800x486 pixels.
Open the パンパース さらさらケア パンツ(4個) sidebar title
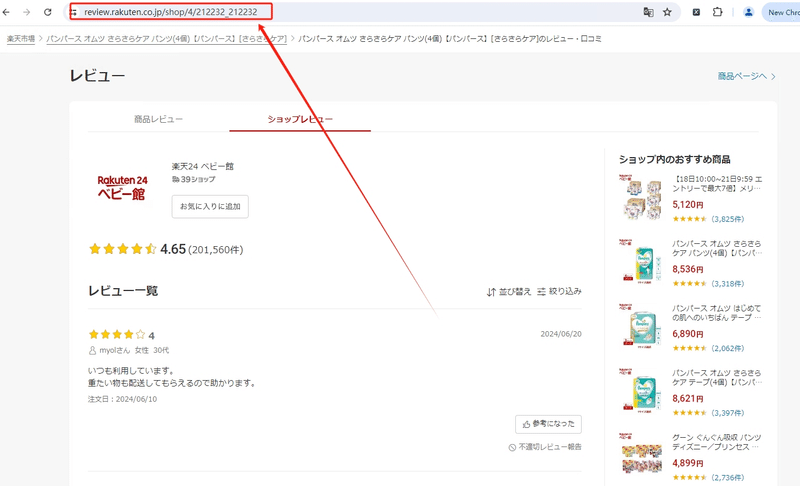click(x=717, y=248)
